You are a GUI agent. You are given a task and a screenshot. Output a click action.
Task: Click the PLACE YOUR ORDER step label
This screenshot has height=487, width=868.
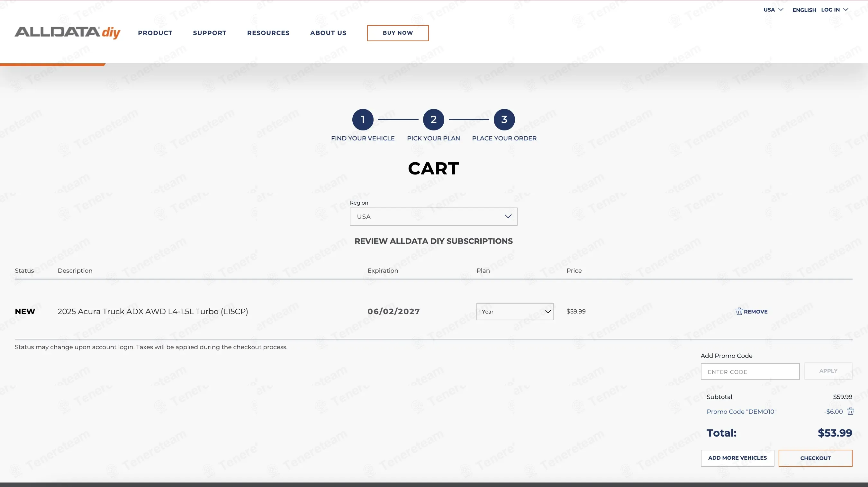(504, 138)
